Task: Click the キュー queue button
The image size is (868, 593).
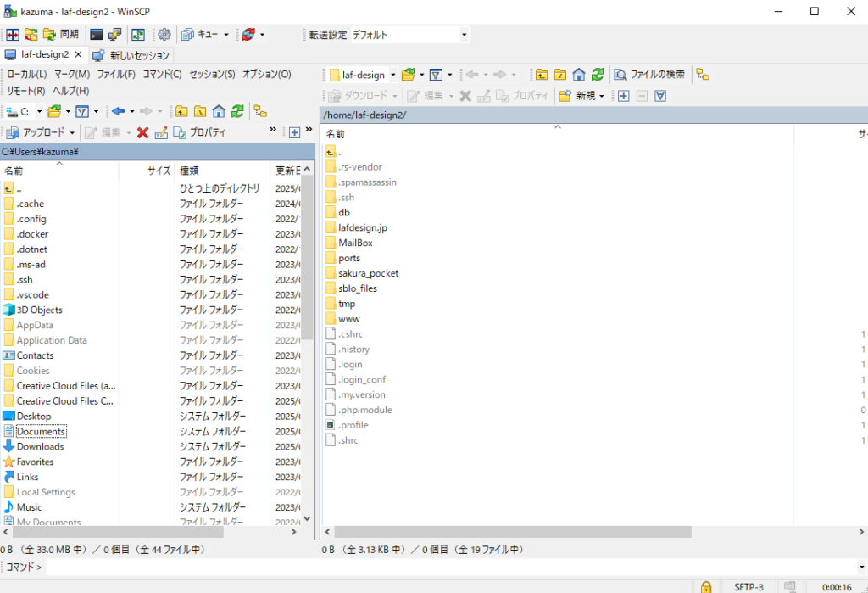Action: pos(200,35)
